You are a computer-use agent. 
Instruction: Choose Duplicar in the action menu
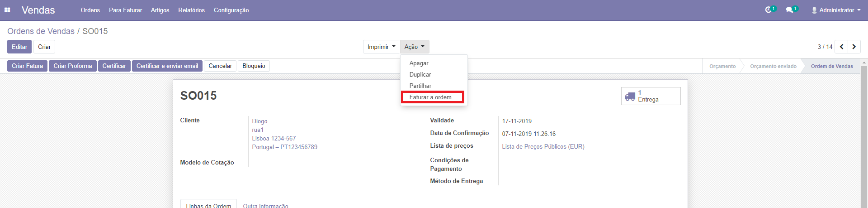(420, 74)
